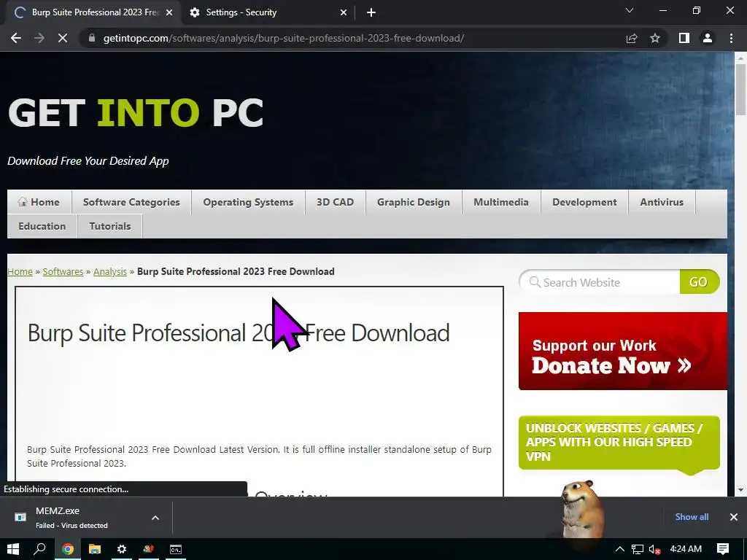Share this page icon in address bar
Image resolution: width=747 pixels, height=560 pixels.
click(632, 38)
